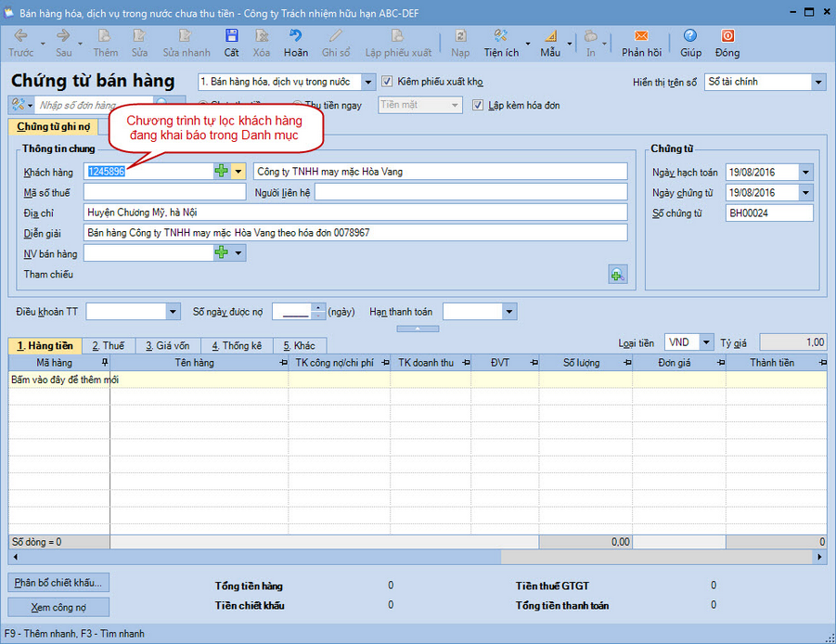This screenshot has width=836, height=644.
Task: Add new customer with green plus icon
Action: point(221,171)
